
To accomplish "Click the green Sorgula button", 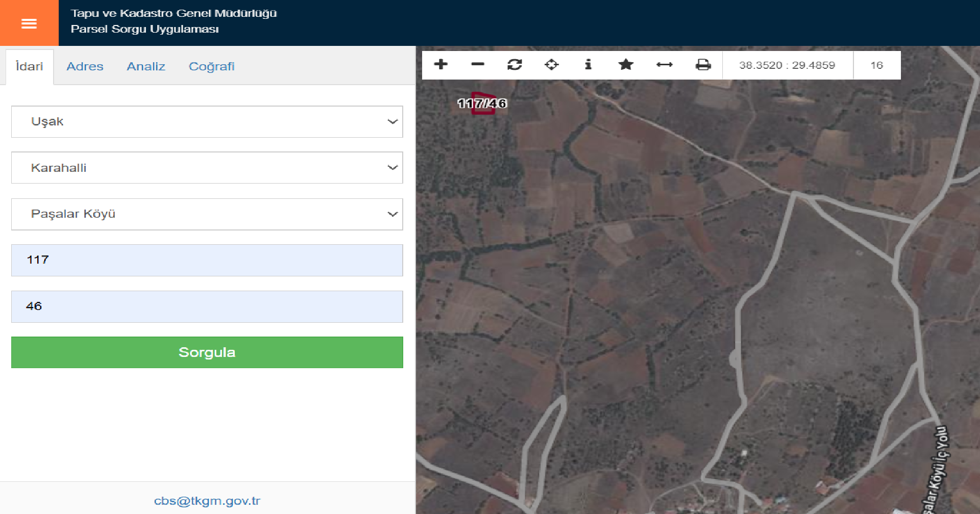I will pos(207,352).
